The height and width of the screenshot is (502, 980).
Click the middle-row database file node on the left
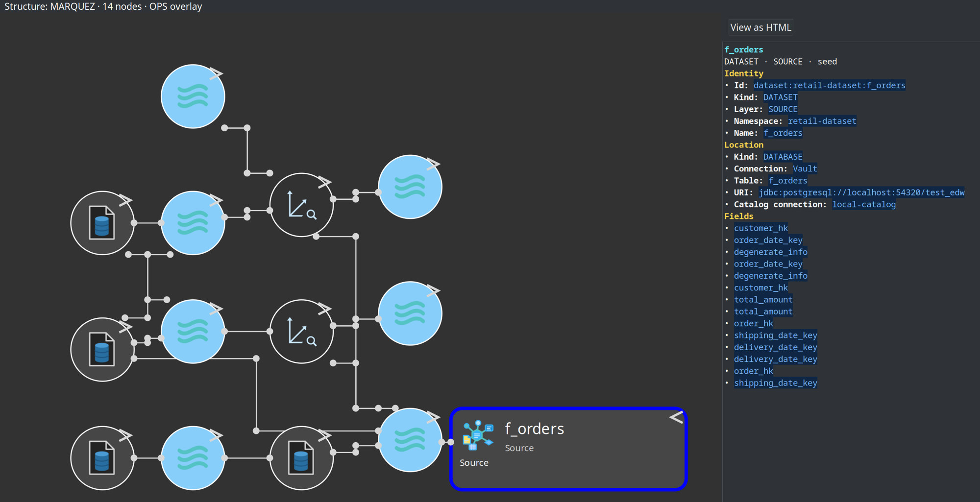102,350
